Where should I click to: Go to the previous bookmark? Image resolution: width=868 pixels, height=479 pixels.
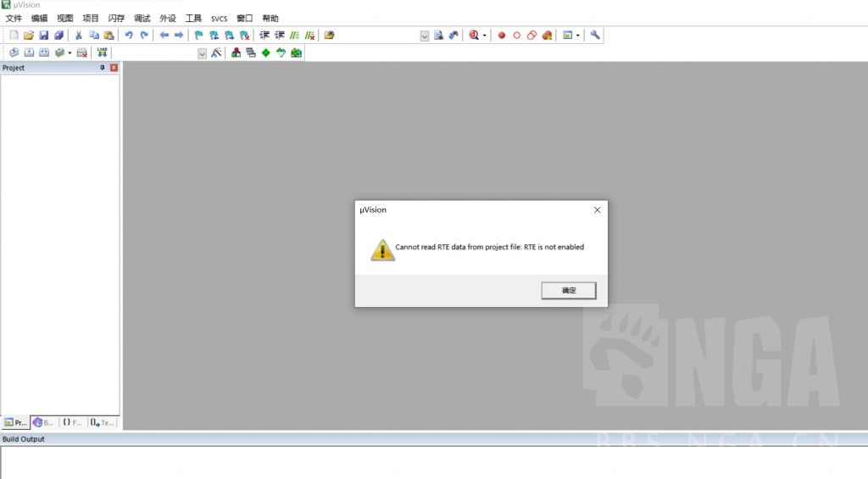point(214,36)
